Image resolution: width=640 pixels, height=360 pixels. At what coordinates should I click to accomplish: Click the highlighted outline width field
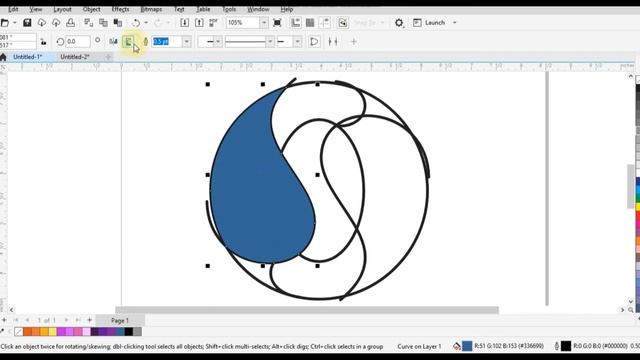point(167,42)
